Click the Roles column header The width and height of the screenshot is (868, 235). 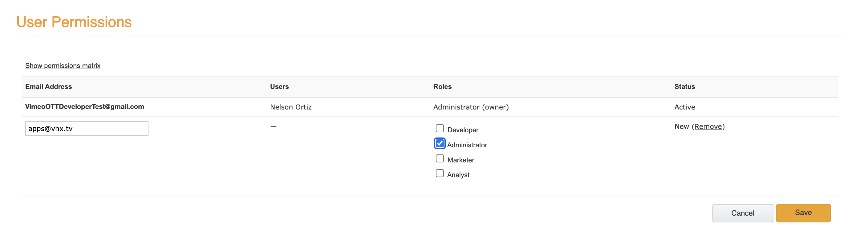(x=442, y=86)
